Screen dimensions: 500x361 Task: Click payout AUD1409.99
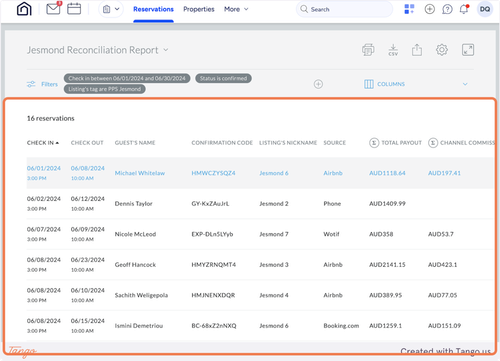tap(387, 204)
